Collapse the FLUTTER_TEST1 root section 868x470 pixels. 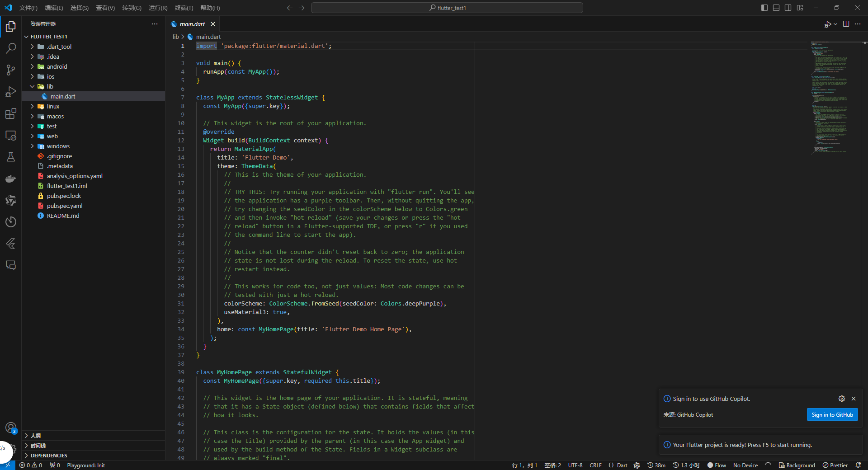93,37
